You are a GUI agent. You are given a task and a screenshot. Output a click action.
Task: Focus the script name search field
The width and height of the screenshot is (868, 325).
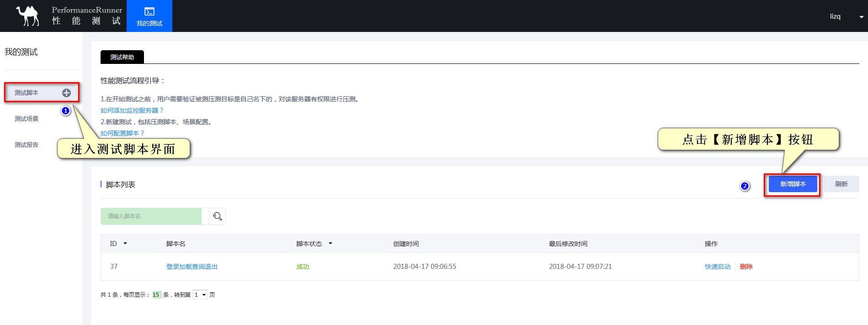pyautogui.click(x=151, y=216)
